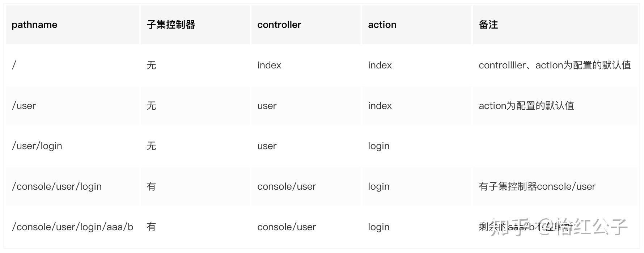
Task: Click console/user controller in the last row
Action: [x=287, y=227]
